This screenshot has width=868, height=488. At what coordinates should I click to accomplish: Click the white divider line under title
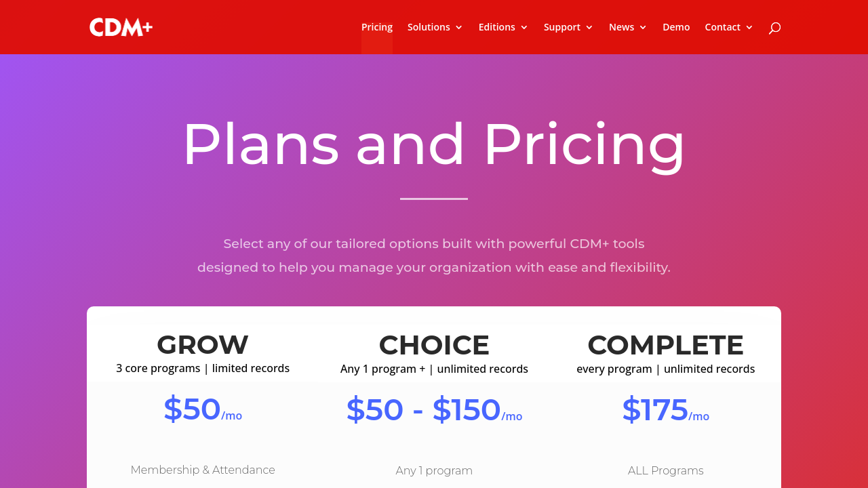(x=434, y=199)
